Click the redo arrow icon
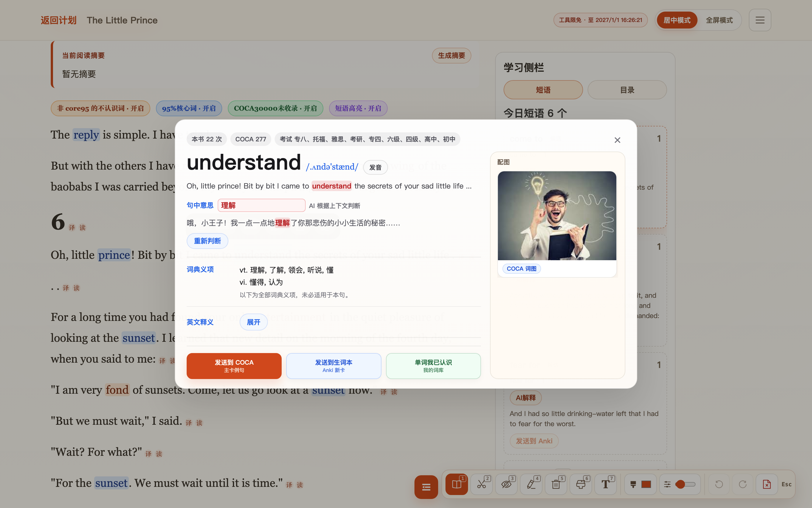The height and width of the screenshot is (508, 812). coord(743,484)
